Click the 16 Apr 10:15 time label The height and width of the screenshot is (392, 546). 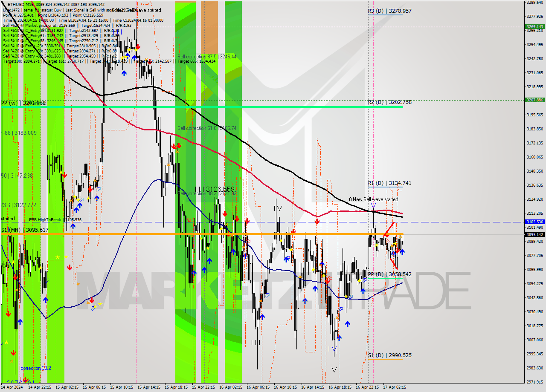pos(285,387)
